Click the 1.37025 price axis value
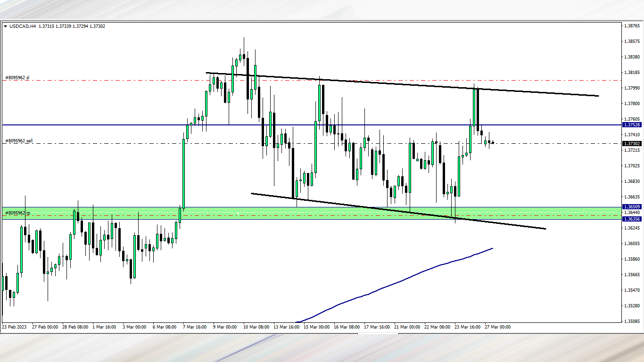 [631, 166]
